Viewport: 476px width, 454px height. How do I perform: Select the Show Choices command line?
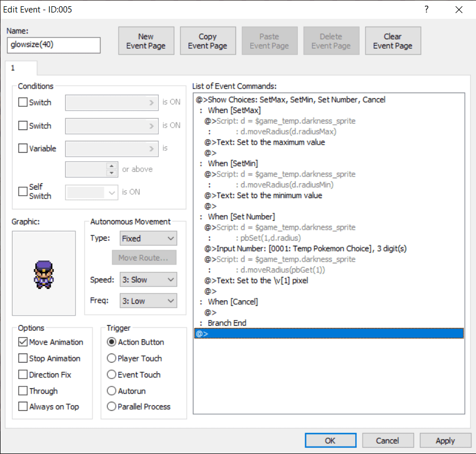[x=290, y=100]
